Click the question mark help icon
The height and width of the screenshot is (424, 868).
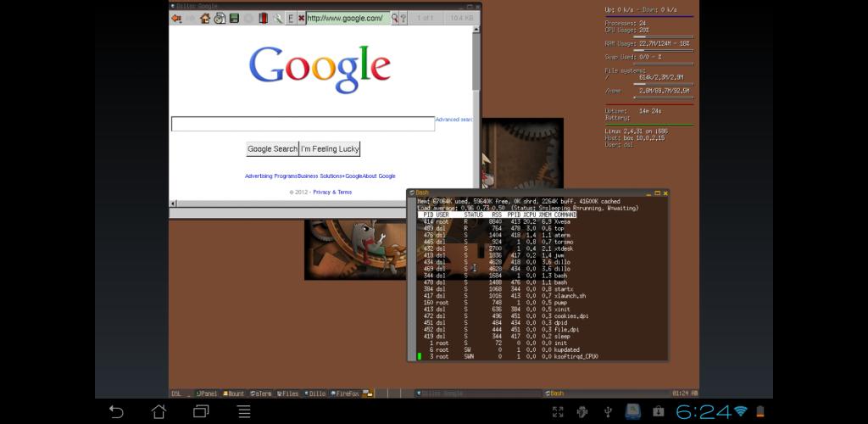(403, 18)
